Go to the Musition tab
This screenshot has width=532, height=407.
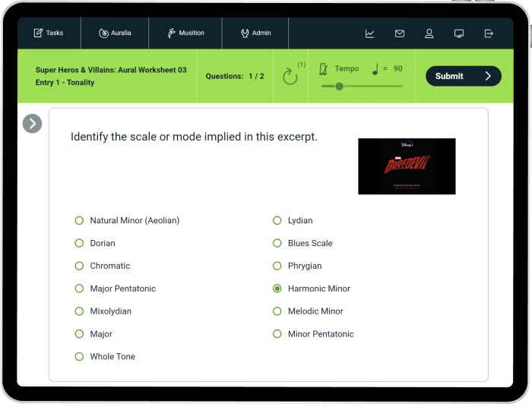185,33
